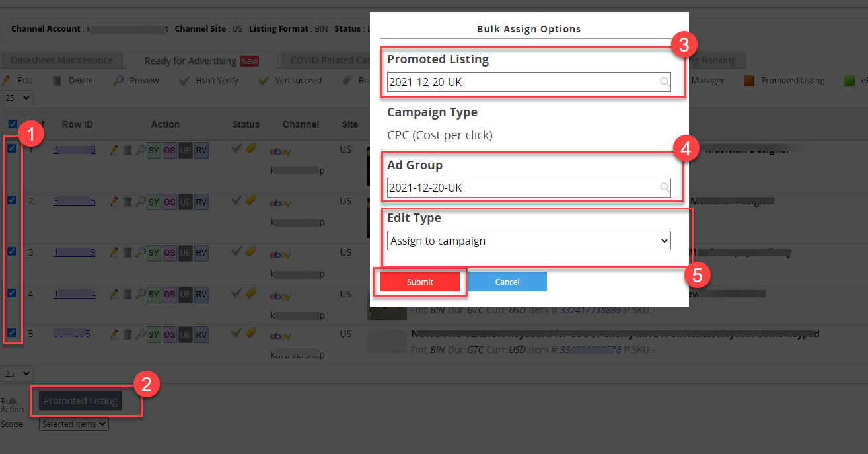
Task: Click the green SY badge in row 1
Action: coord(154,151)
